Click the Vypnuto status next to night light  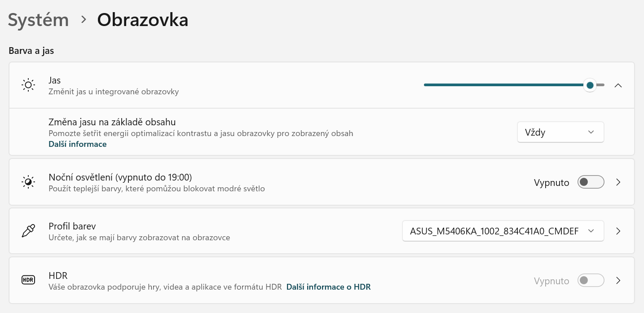tap(551, 183)
